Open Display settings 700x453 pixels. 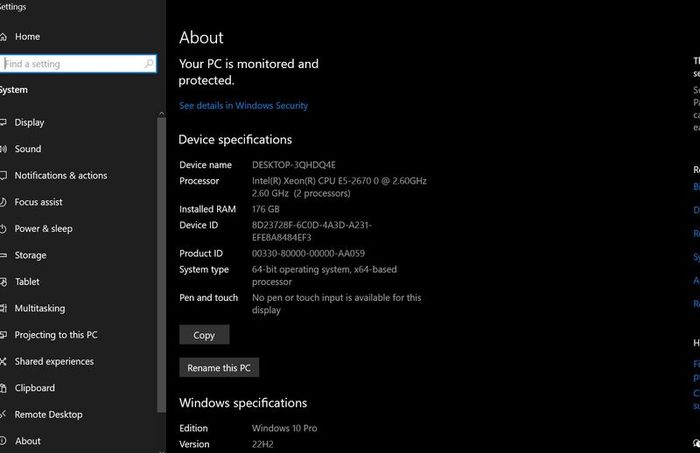29,122
